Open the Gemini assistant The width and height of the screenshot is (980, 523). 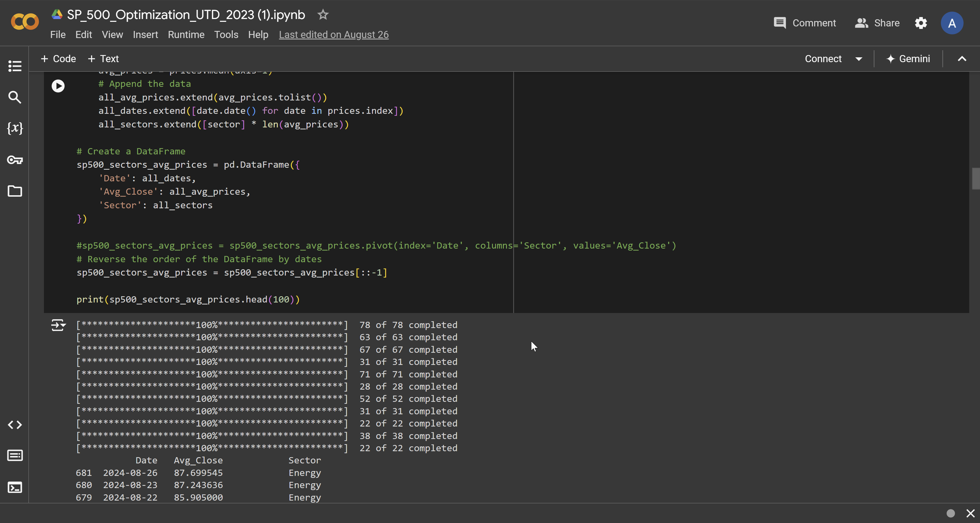pos(908,59)
